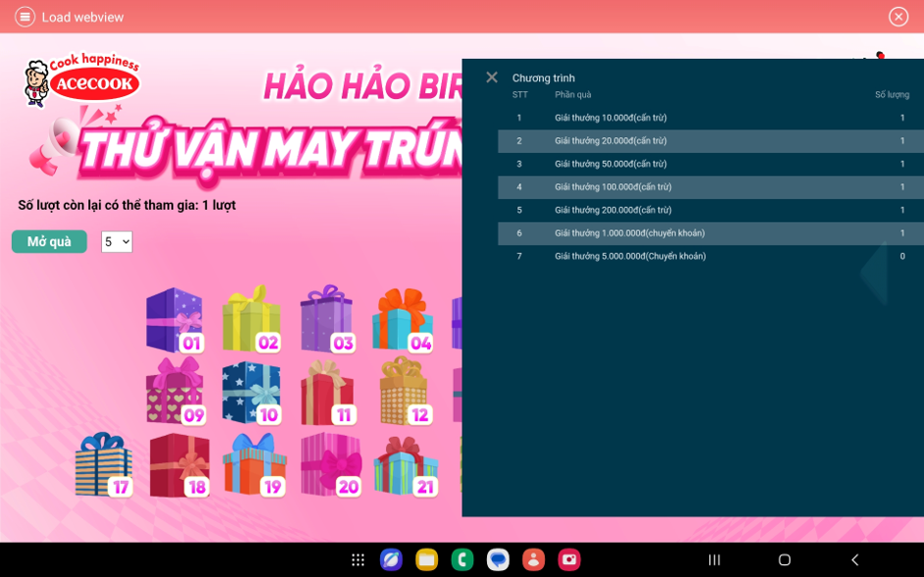Click the remaining turns text Số lượt còn lại
The height and width of the screenshot is (577, 924).
tap(126, 205)
